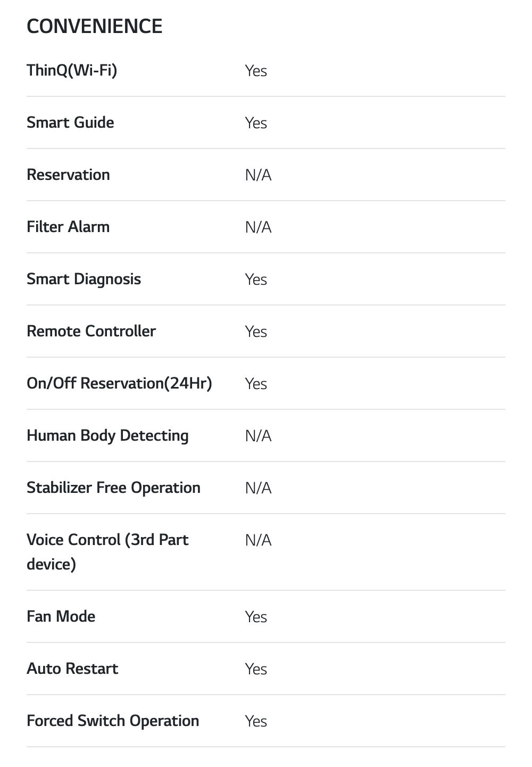Click the Human Body Detecting label
Screen dimensions: 532x767
tap(107, 435)
